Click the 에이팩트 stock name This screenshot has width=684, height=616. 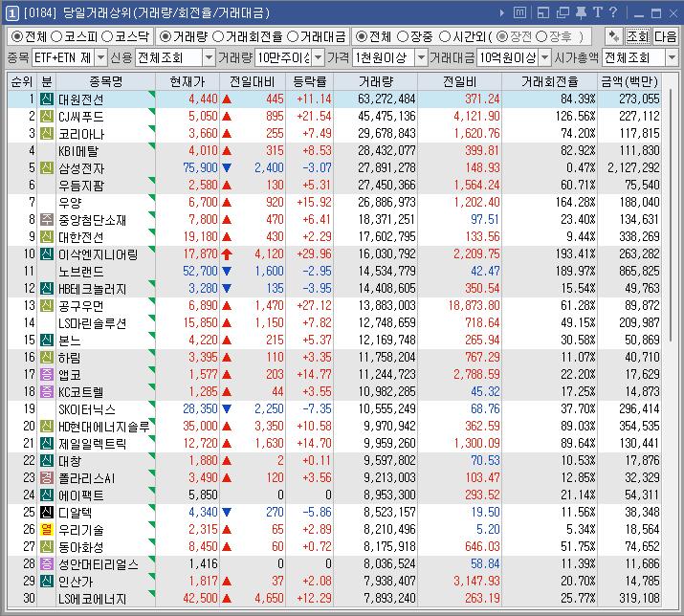[81, 495]
